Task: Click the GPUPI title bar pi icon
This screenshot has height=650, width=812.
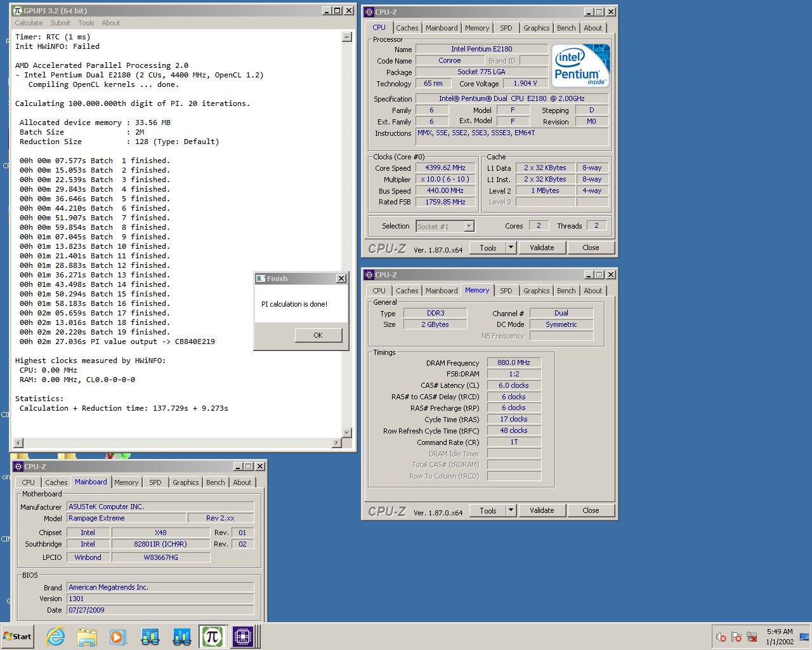Action: pyautogui.click(x=17, y=11)
